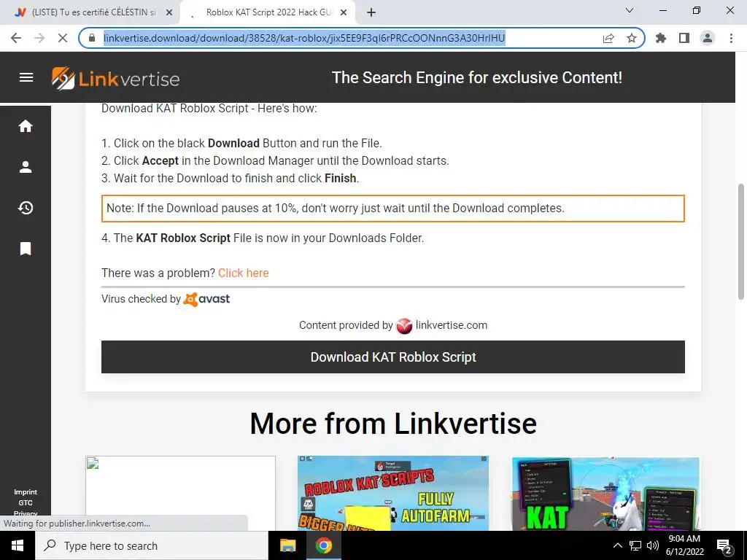Open the GTC footer link
Screen dimensions: 747x560
26,503
